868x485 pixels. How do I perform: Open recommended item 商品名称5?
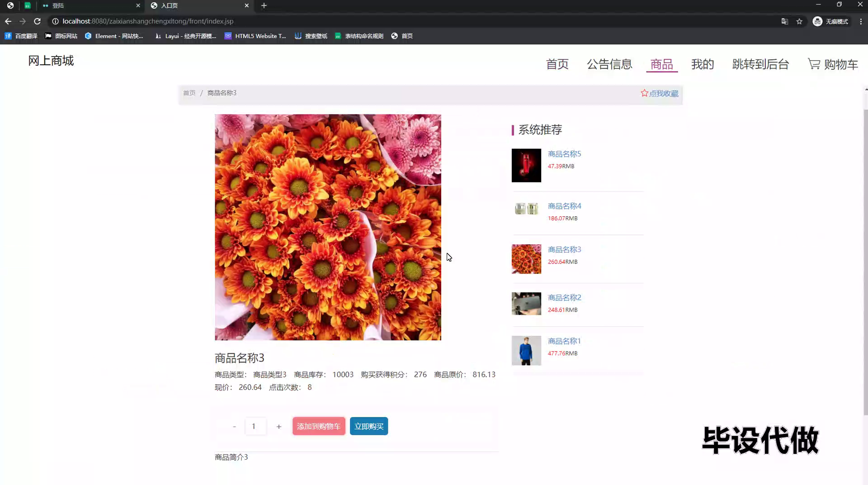(x=564, y=154)
